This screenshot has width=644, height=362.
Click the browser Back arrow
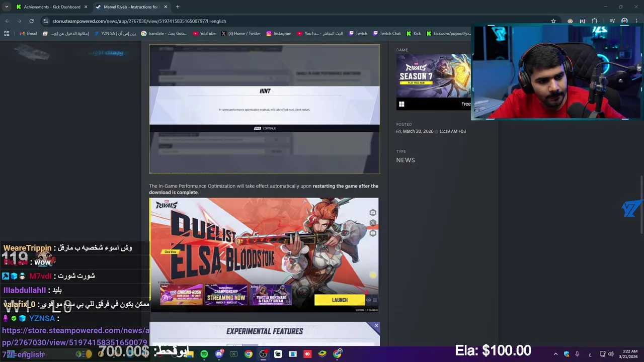click(x=7, y=21)
